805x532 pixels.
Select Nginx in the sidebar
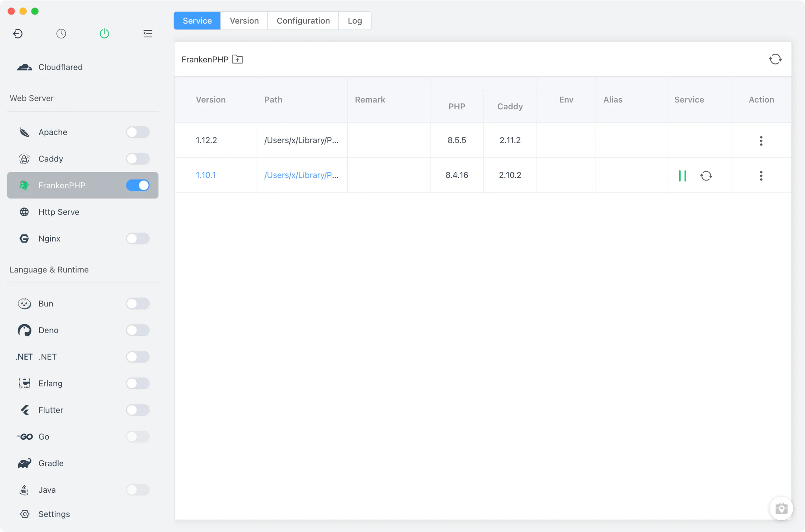tap(83, 238)
